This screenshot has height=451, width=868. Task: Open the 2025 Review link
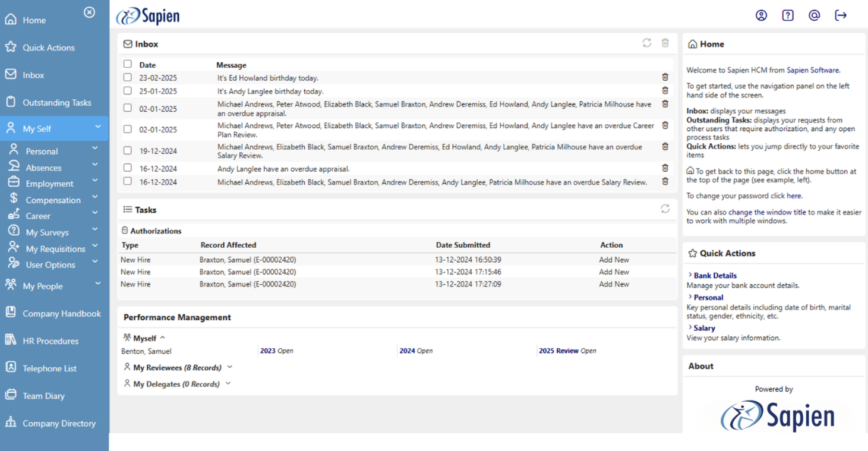(x=558, y=351)
